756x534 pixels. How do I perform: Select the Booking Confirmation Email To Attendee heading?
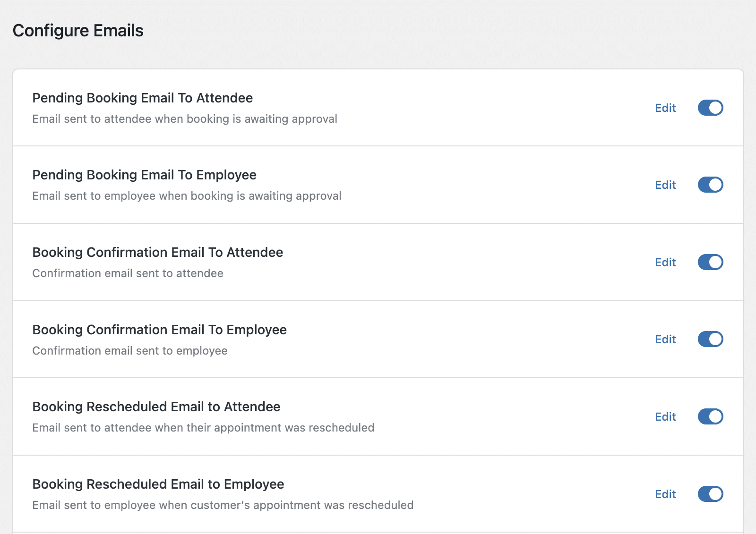click(x=157, y=253)
